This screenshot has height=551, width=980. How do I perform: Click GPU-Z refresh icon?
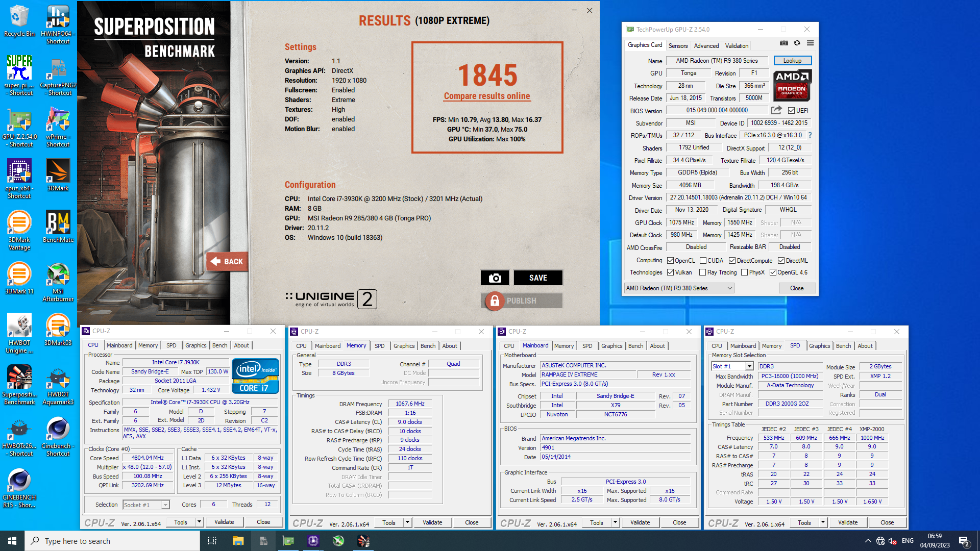coord(797,43)
